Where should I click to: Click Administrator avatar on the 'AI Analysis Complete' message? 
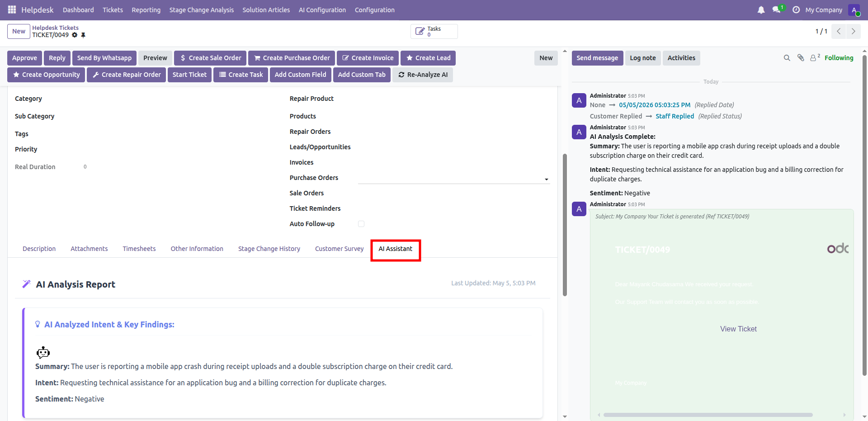coord(579,132)
